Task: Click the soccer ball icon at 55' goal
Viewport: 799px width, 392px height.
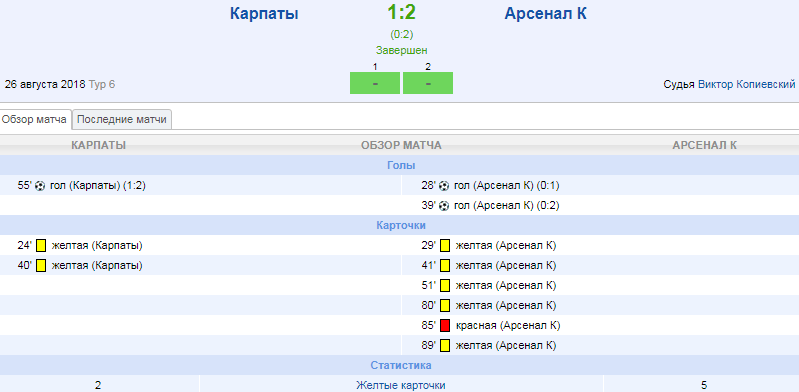Action: pos(40,186)
